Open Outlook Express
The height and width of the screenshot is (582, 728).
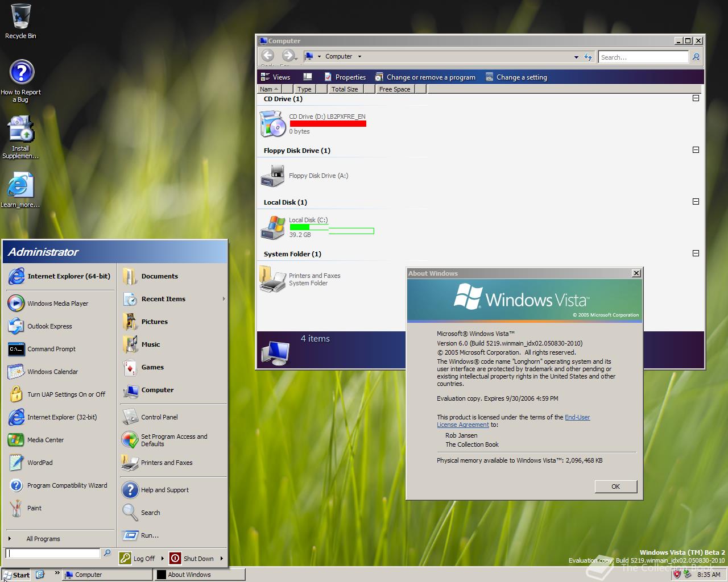coord(60,326)
